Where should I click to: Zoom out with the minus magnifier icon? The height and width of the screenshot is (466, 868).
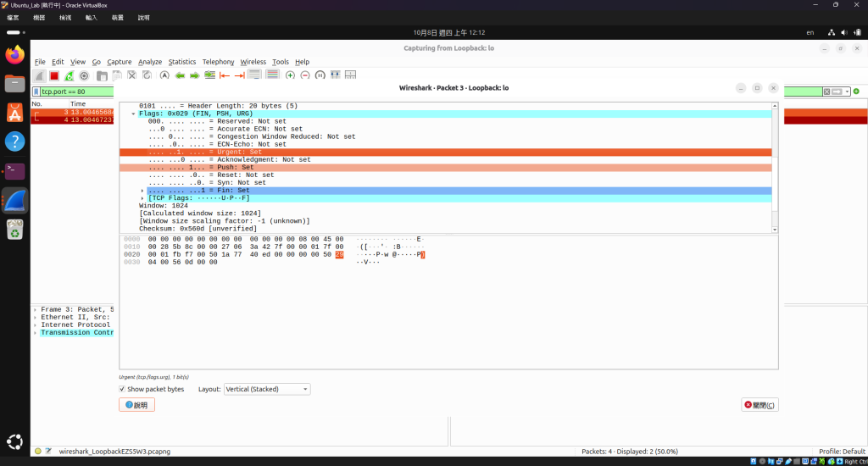point(305,75)
